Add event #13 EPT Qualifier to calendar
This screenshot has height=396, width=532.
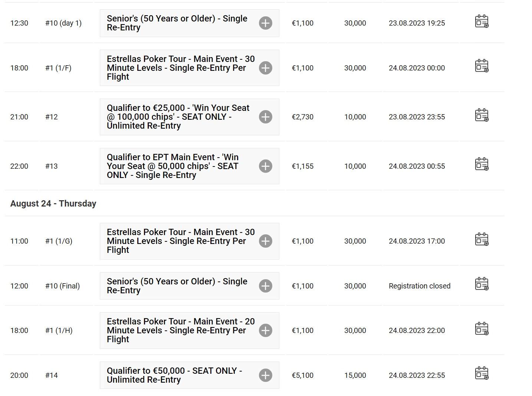(x=482, y=164)
